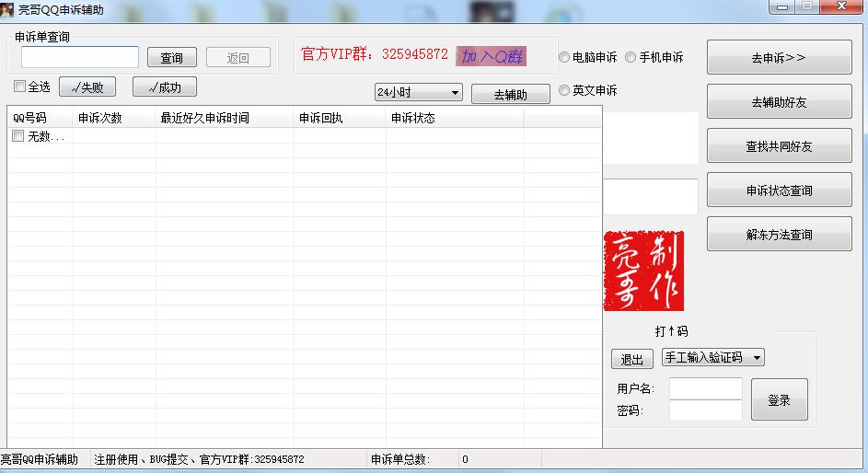Click the 申诉单总数 status bar label
This screenshot has height=473, width=868.
[x=399, y=459]
